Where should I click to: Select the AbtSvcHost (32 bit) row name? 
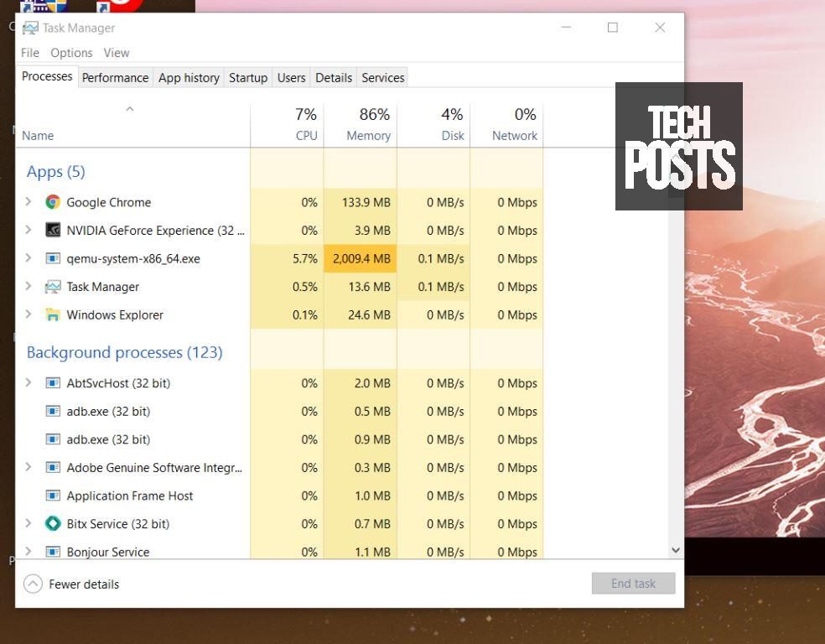click(x=118, y=383)
